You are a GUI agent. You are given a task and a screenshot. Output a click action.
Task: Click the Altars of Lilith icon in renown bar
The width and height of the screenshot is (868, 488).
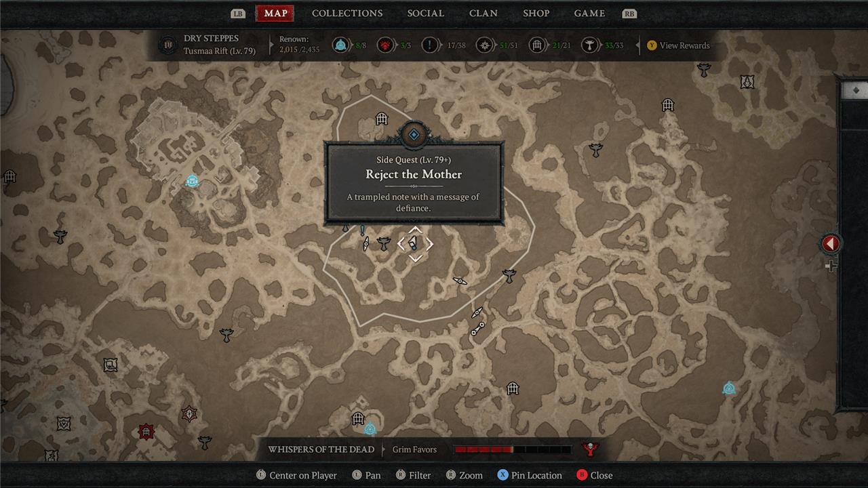(591, 45)
